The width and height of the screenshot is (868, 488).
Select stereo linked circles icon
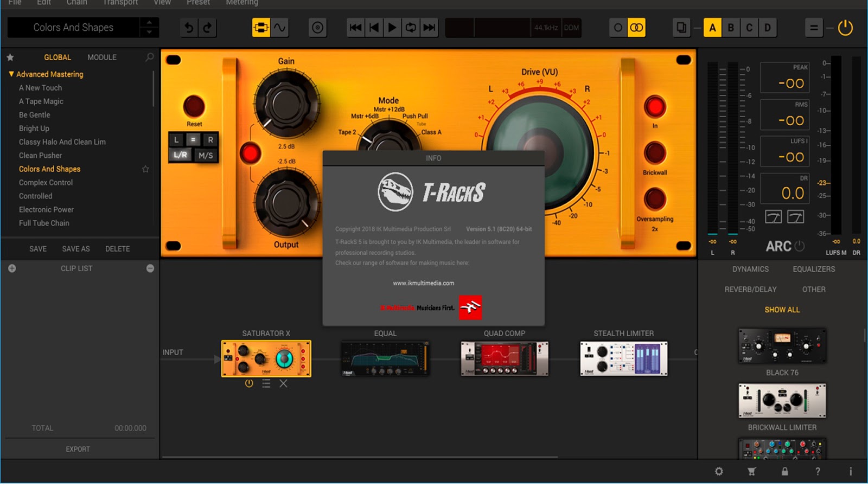pos(636,28)
